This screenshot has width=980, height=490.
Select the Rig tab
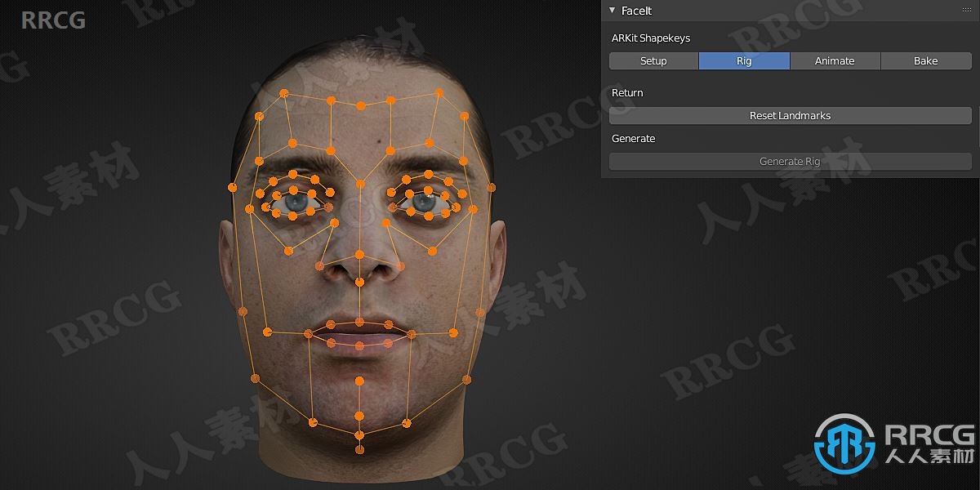click(x=744, y=61)
